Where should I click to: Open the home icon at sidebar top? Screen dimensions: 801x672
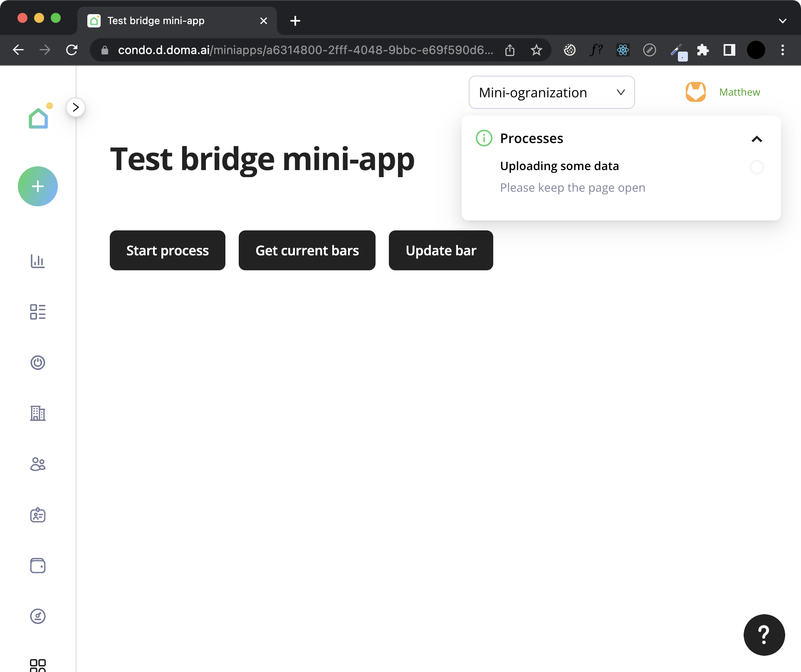[38, 117]
